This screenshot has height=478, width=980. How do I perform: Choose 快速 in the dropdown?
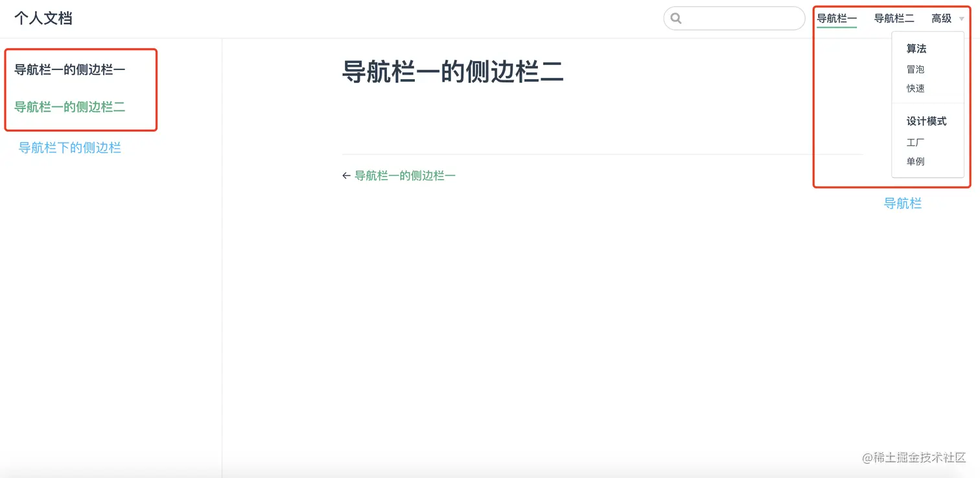pyautogui.click(x=915, y=88)
